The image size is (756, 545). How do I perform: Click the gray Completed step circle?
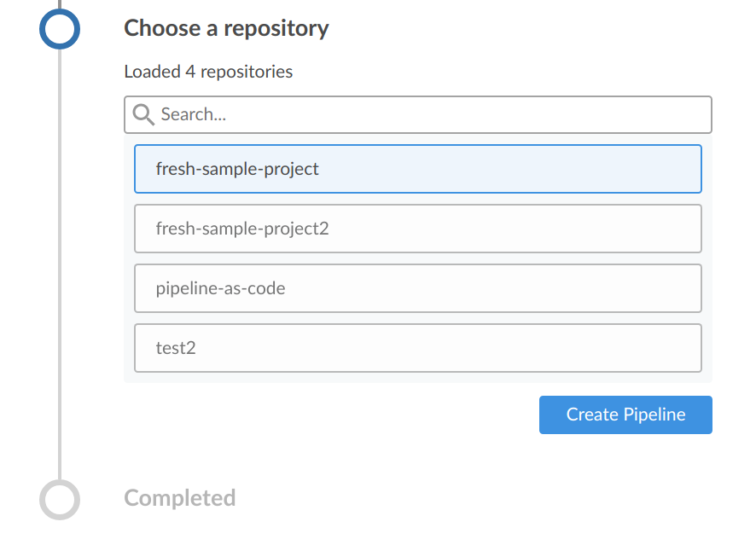pos(60,499)
